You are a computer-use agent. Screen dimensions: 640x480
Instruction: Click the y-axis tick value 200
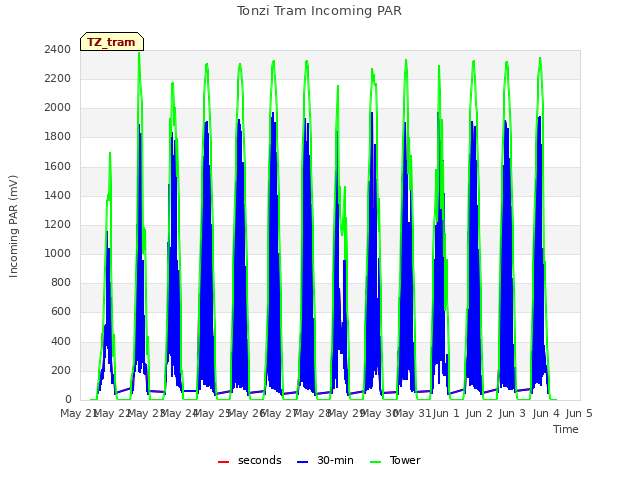coord(61,371)
